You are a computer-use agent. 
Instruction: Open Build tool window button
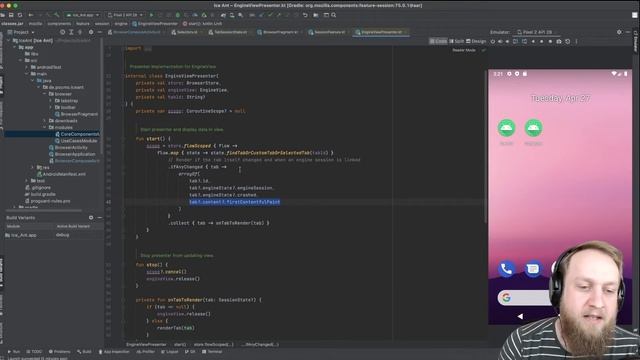(84, 351)
